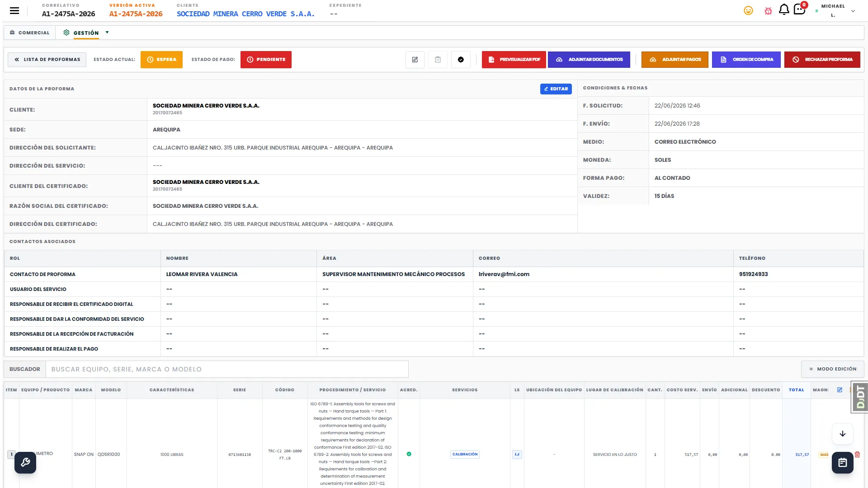Expand the Gestión tab dropdown arrow
The width and height of the screenshot is (868, 488).
pyautogui.click(x=107, y=33)
